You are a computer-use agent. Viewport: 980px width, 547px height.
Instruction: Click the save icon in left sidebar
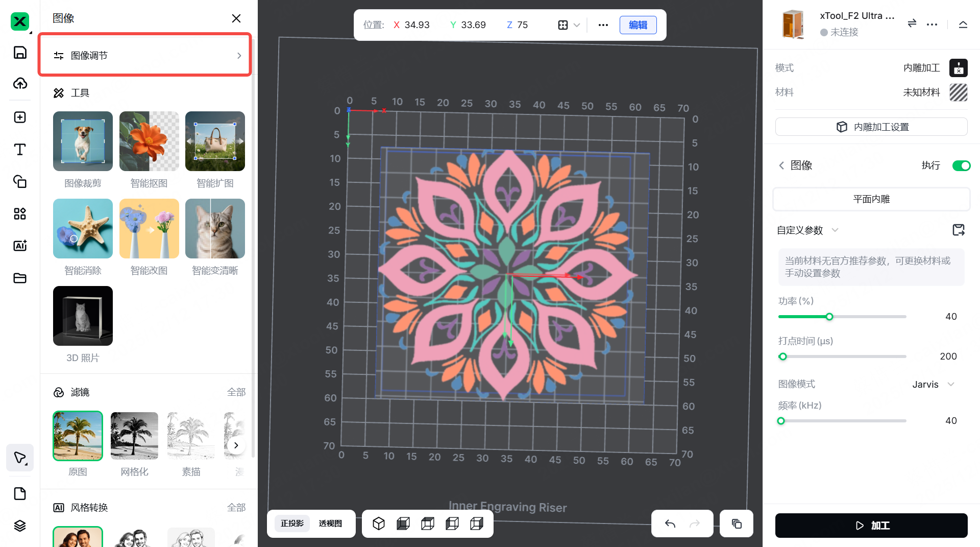pyautogui.click(x=20, y=53)
